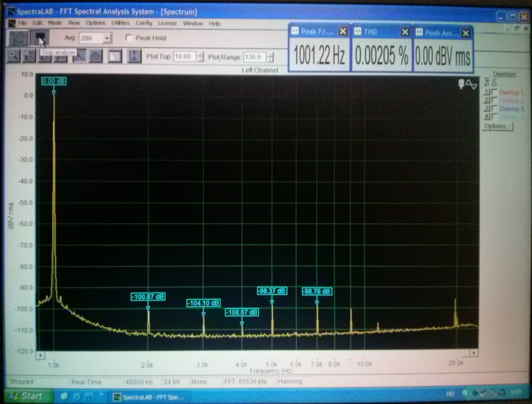
Task: Click the Plot Range input field
Action: 255,57
